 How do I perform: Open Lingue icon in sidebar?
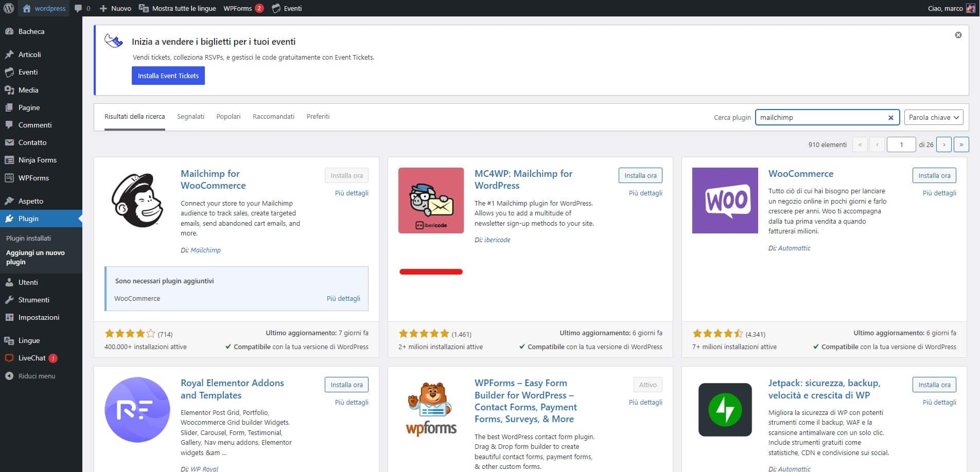pos(9,340)
